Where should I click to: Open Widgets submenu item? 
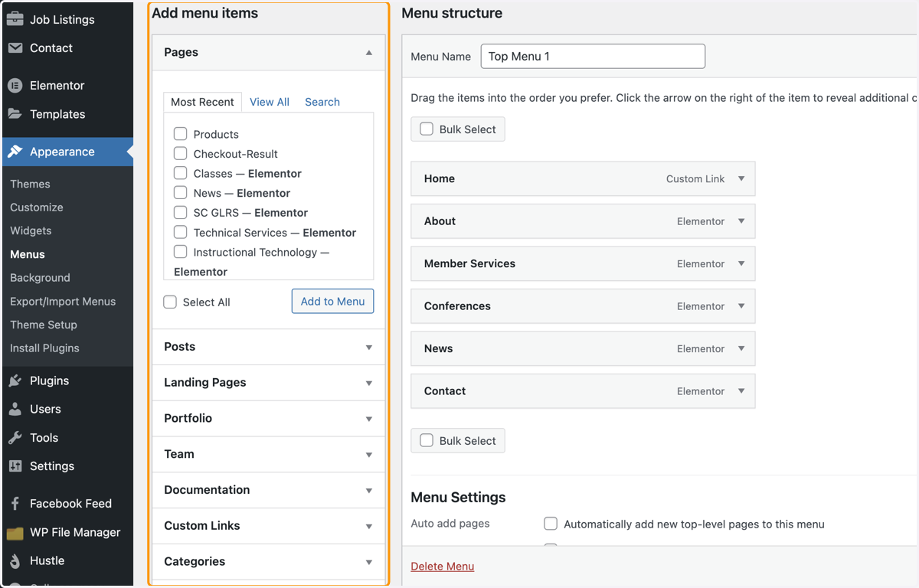31,230
